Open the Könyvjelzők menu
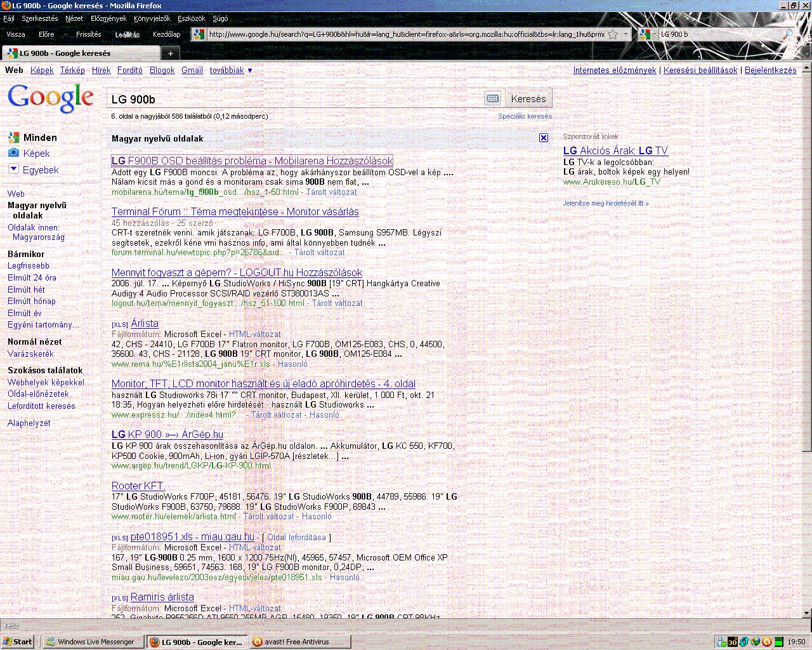Viewport: 812px width, 650px height. click(152, 18)
